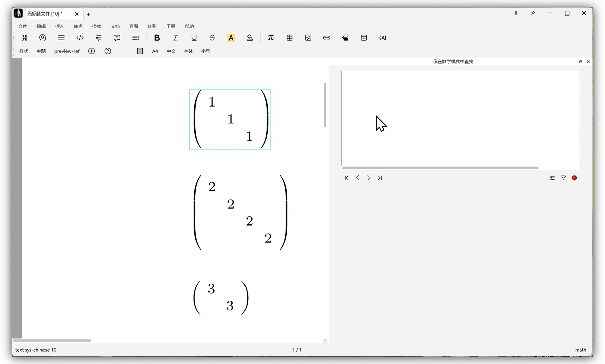This screenshot has height=364, width=605.
Task: Click the code tag icon
Action: point(80,38)
